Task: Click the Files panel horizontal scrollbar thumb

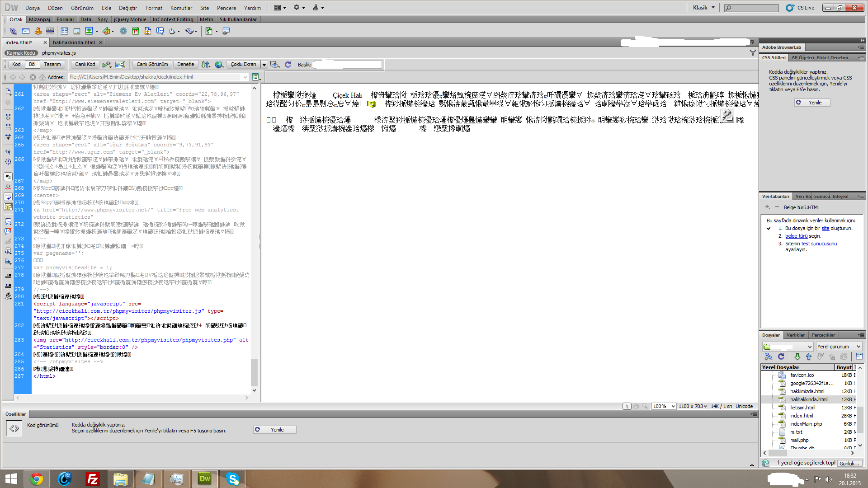Action: [x=778, y=453]
